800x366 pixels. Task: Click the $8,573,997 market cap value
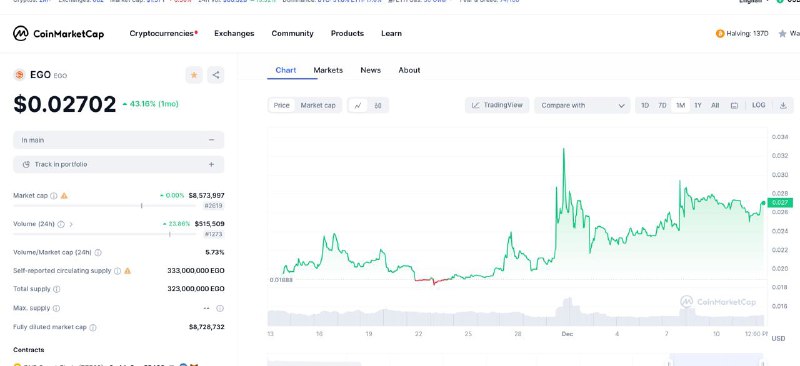(206, 196)
